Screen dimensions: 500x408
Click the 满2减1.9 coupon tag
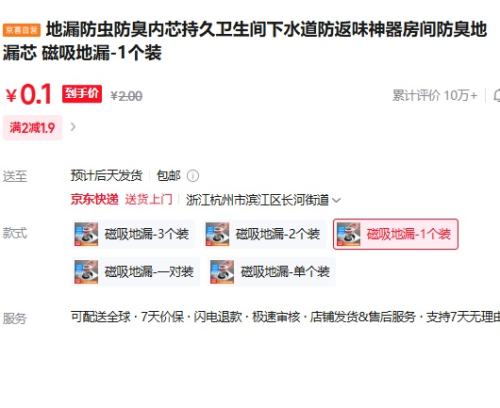(32, 128)
